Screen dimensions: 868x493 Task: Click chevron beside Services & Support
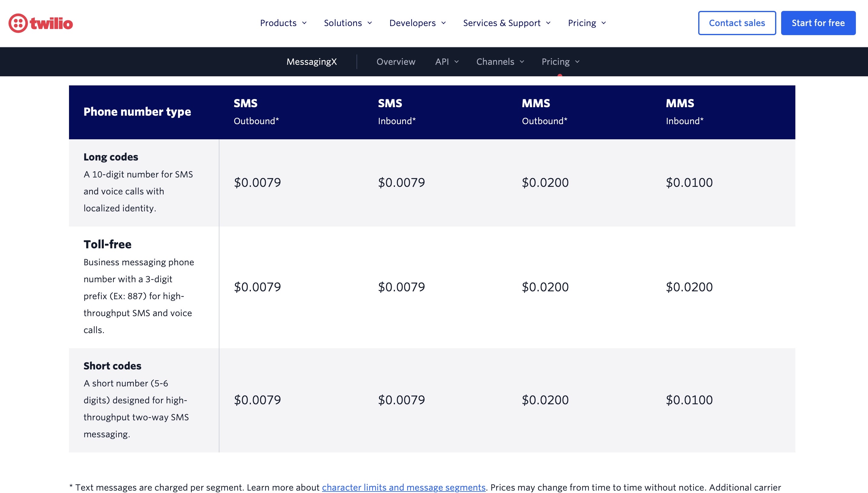click(x=548, y=23)
